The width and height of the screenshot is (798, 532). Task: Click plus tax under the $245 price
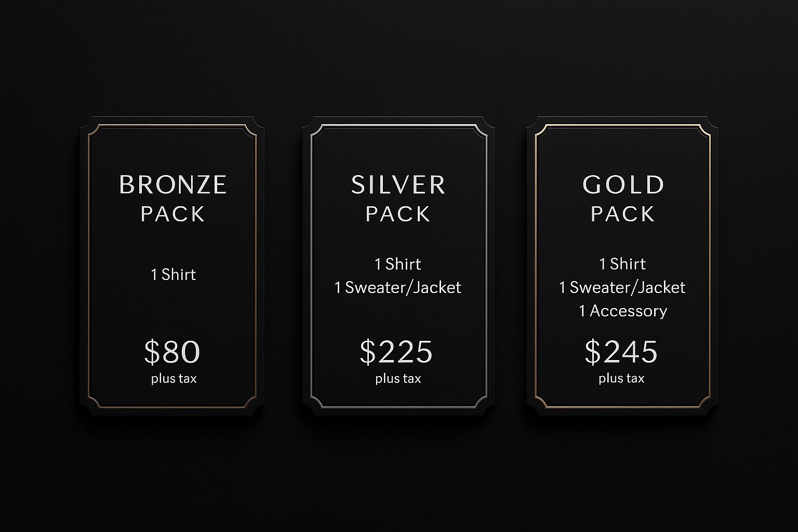coord(621,379)
